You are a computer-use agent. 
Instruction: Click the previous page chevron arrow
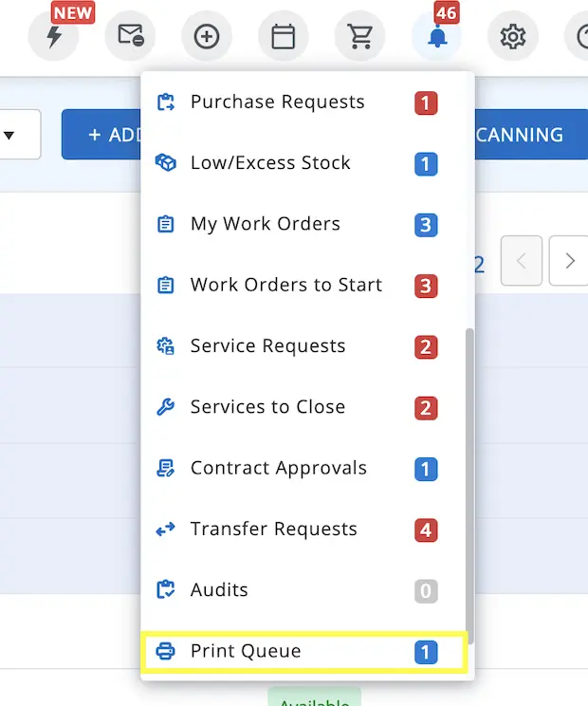pos(522,261)
